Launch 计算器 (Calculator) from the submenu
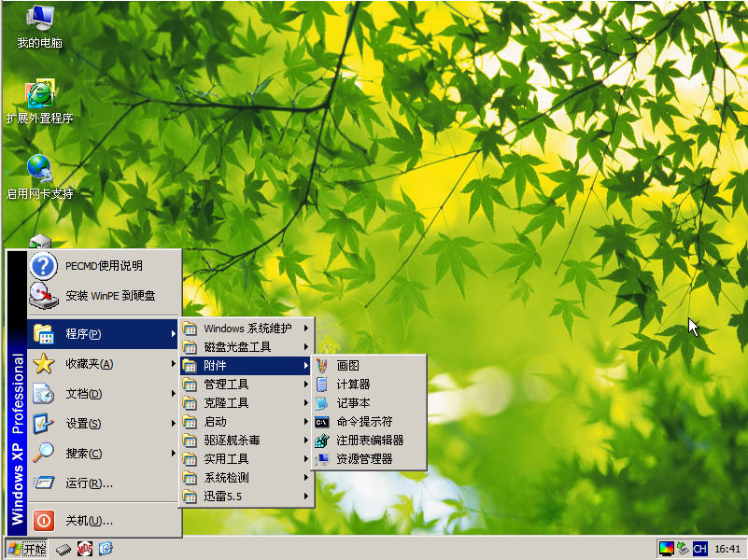The image size is (748, 560). 353,385
